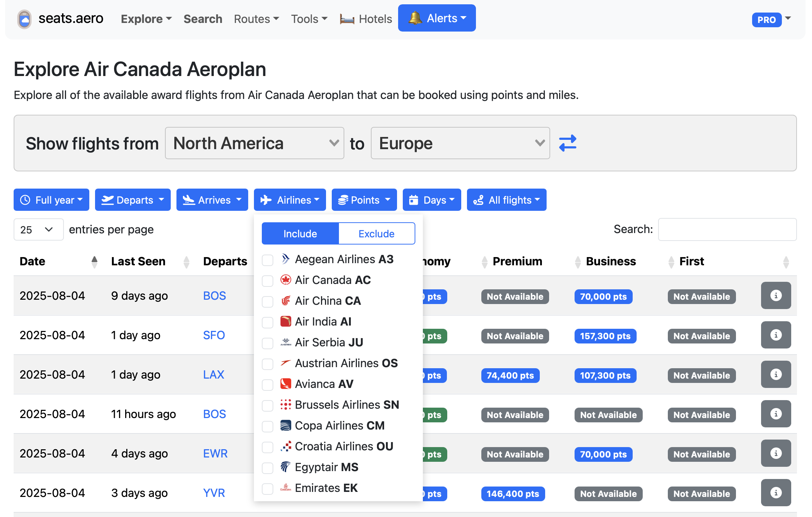Click the 74,400 pts Premium badge

click(510, 375)
